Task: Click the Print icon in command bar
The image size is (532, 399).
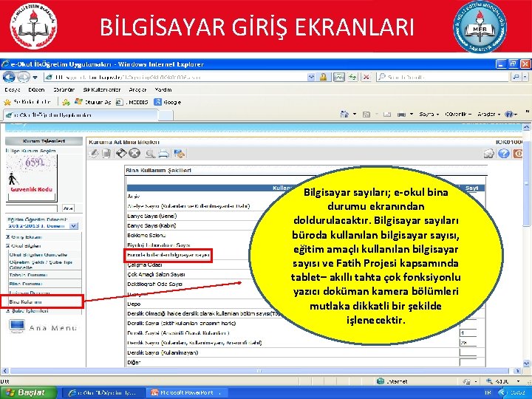Action: (401, 115)
